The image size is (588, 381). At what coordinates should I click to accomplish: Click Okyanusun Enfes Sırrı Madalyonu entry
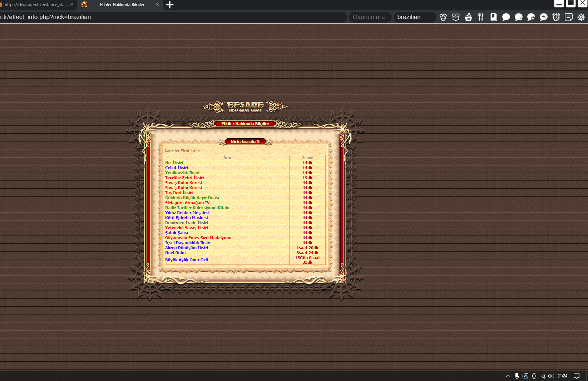(x=198, y=238)
